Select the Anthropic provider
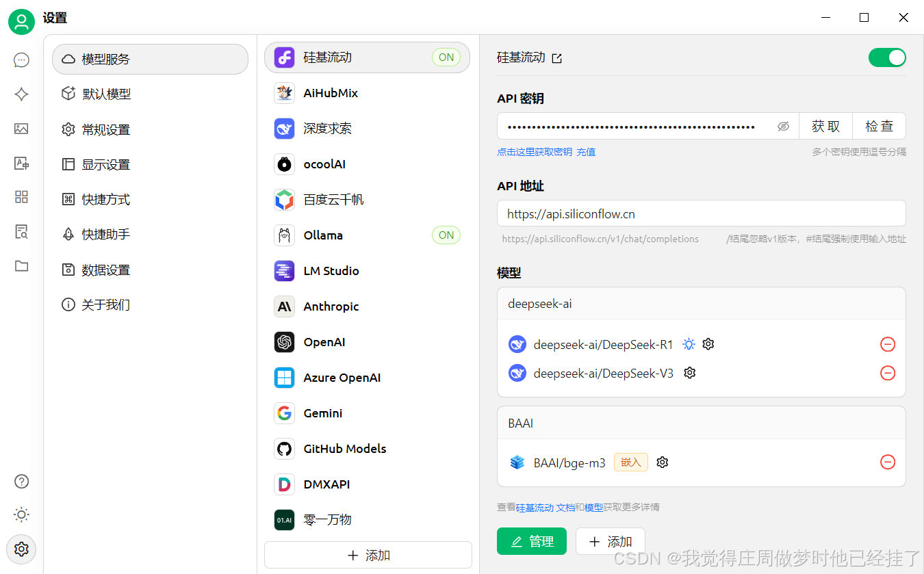 point(368,306)
